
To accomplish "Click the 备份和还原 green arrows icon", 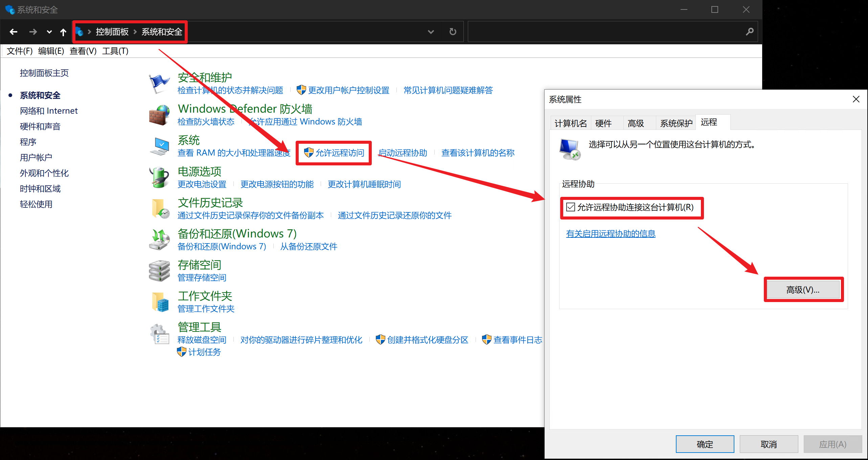I will coord(159,239).
